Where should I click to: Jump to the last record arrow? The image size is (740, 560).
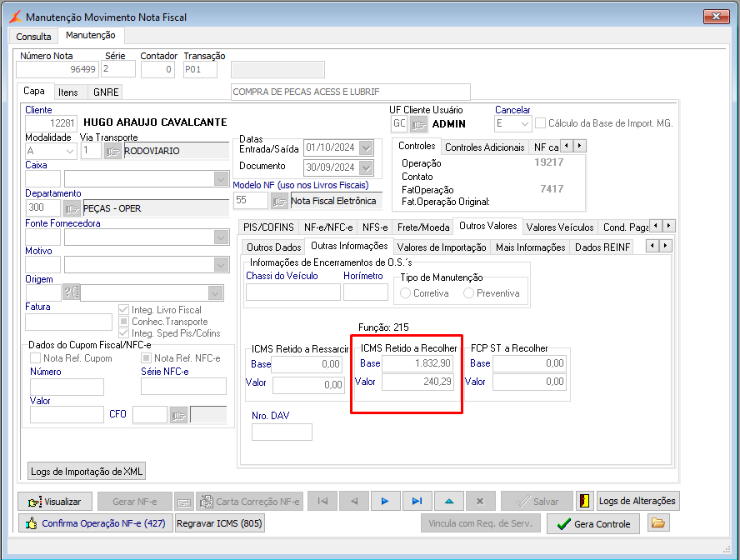tap(417, 502)
